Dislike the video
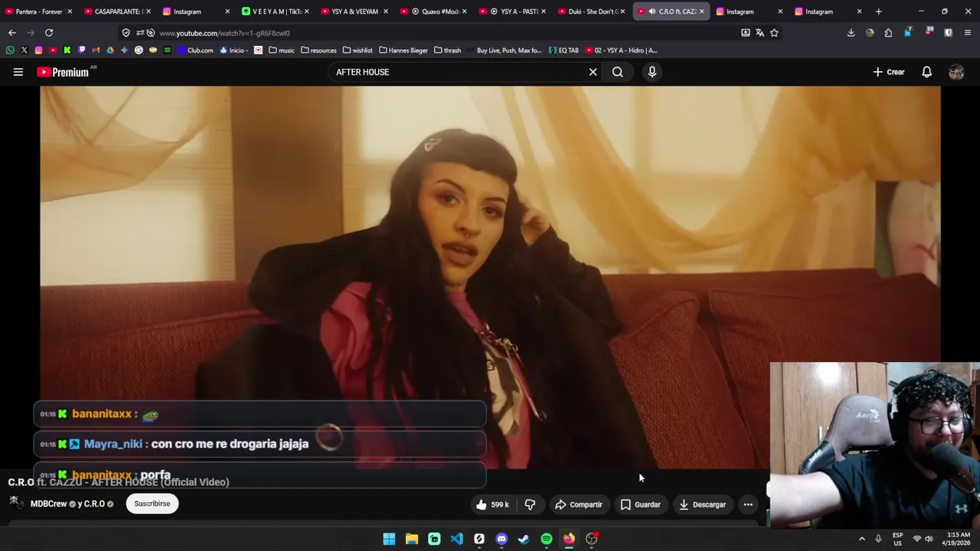 530,504
